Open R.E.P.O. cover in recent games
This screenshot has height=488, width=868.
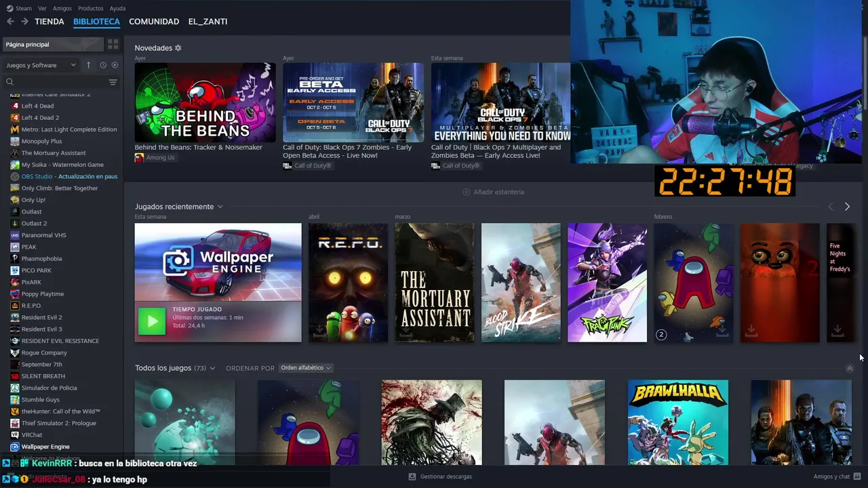tap(348, 283)
